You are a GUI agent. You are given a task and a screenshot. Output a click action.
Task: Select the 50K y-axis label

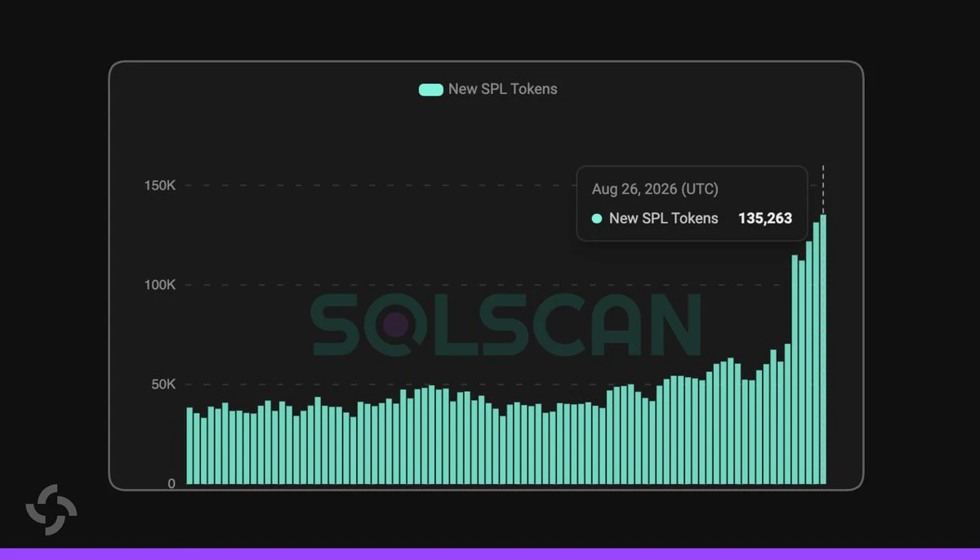click(163, 384)
